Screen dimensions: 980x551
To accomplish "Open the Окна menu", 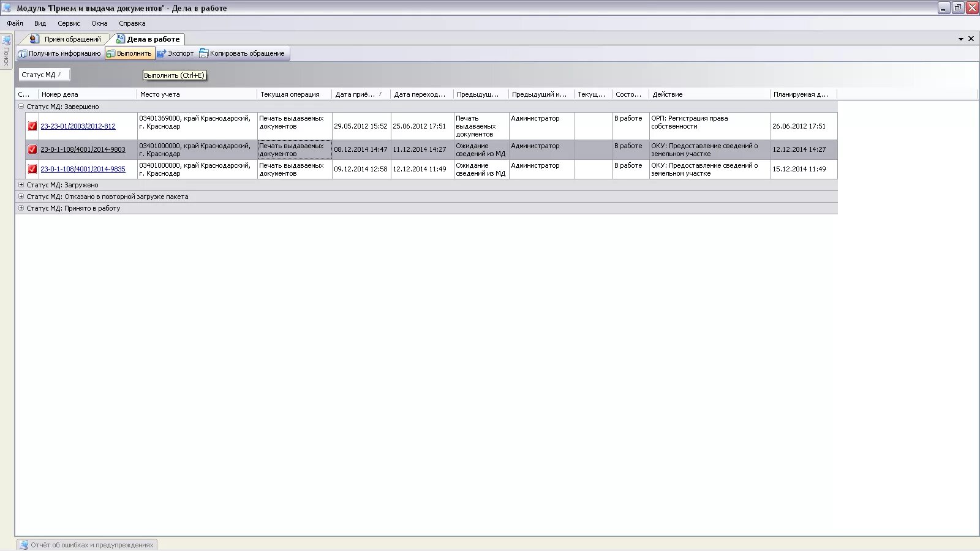I will click(x=99, y=23).
